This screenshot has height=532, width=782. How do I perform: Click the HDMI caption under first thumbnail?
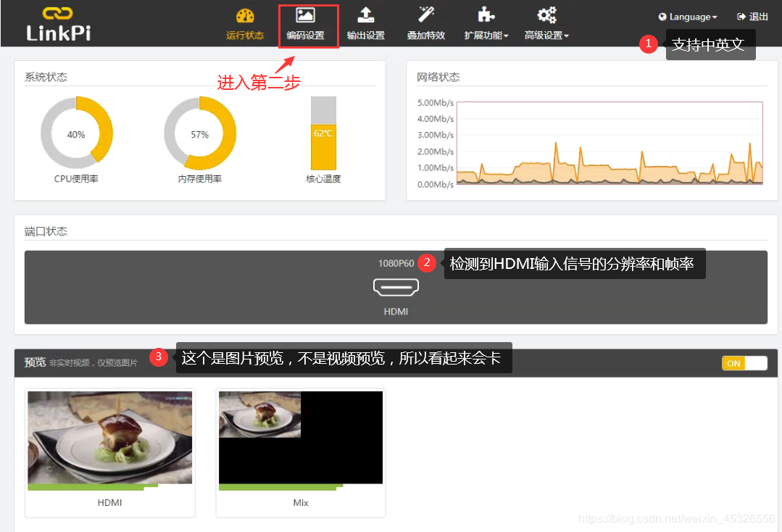tap(109, 502)
